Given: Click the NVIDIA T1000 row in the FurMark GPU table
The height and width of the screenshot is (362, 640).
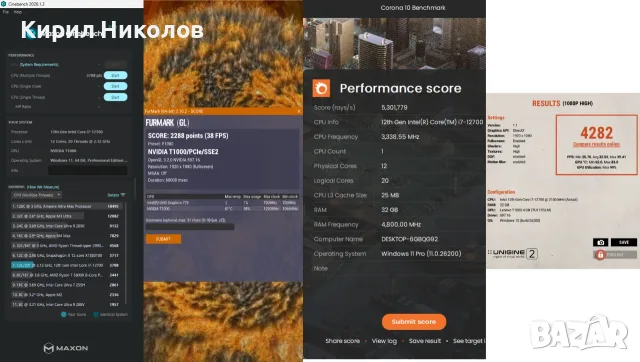Looking at the screenshot, I should tap(222, 209).
